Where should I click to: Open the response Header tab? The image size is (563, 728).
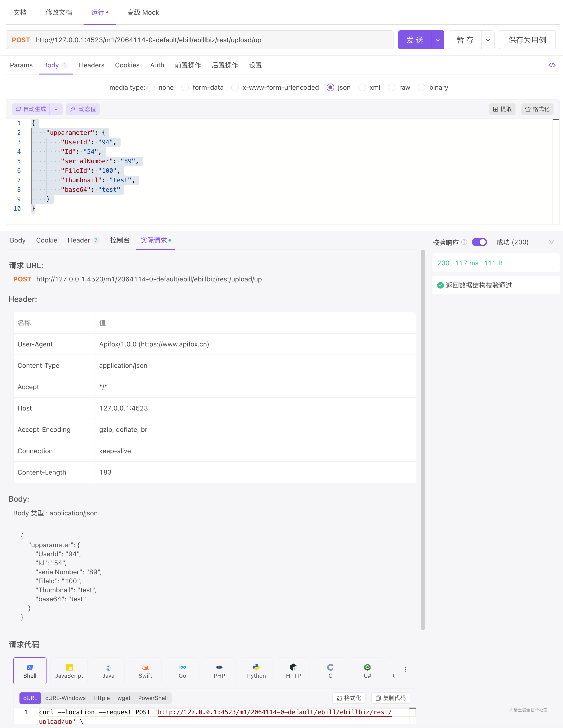83,240
